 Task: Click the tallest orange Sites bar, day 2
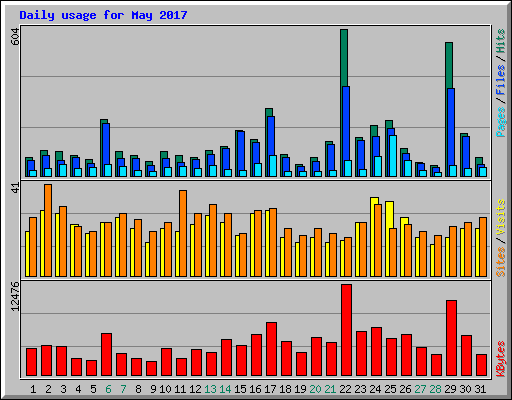48,231
